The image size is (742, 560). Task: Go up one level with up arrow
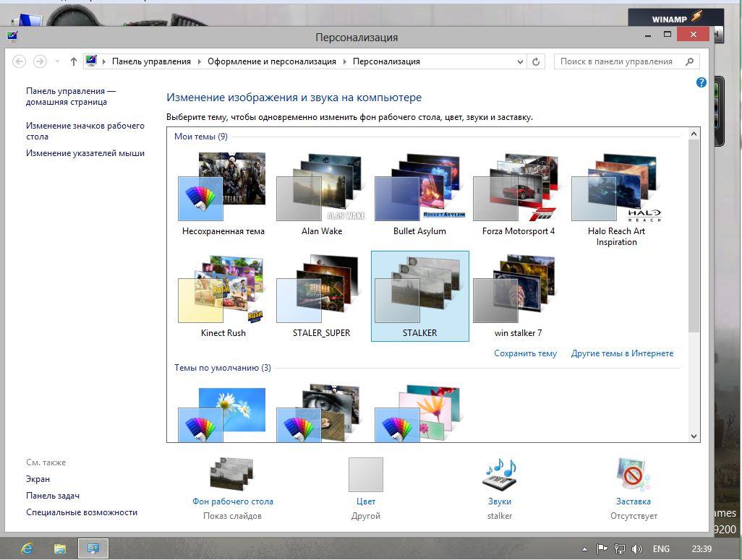pyautogui.click(x=73, y=61)
